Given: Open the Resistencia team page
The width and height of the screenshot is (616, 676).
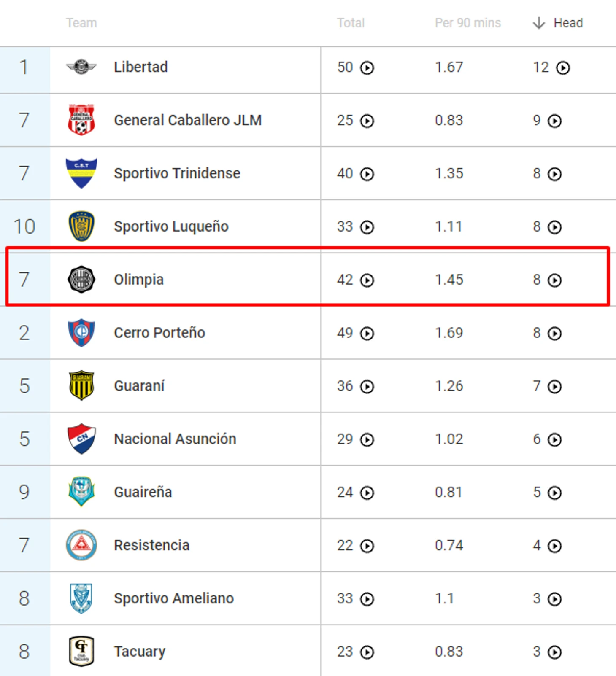Looking at the screenshot, I should (x=151, y=545).
